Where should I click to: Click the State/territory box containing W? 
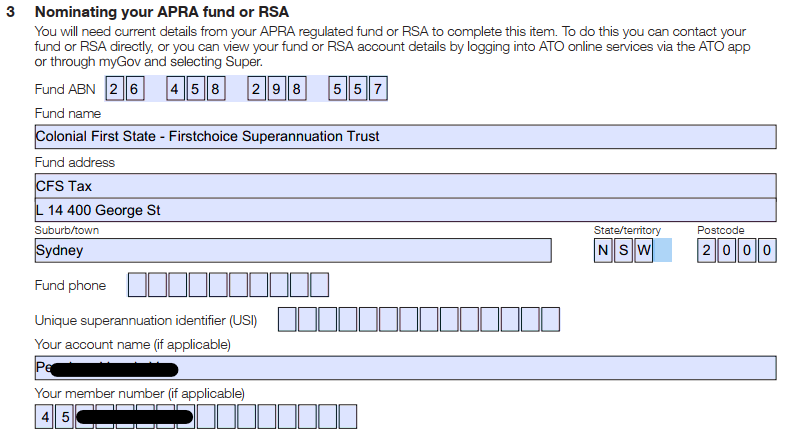[x=643, y=250]
